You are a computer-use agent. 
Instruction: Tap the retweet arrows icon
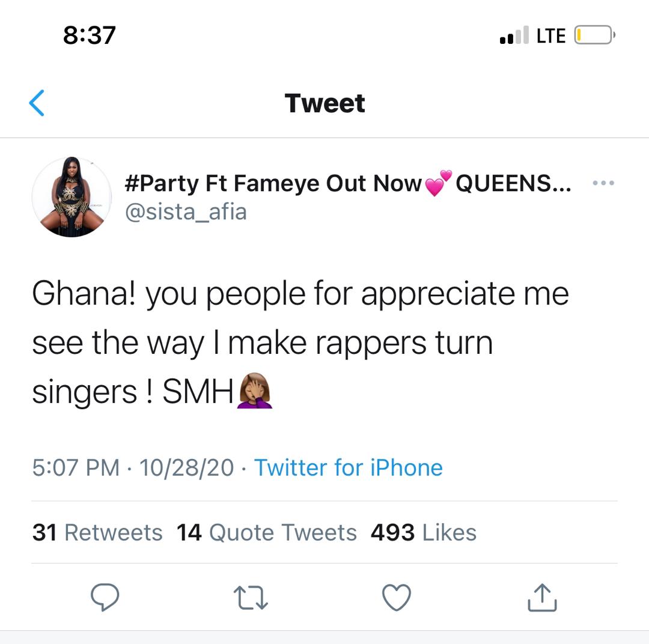click(251, 597)
